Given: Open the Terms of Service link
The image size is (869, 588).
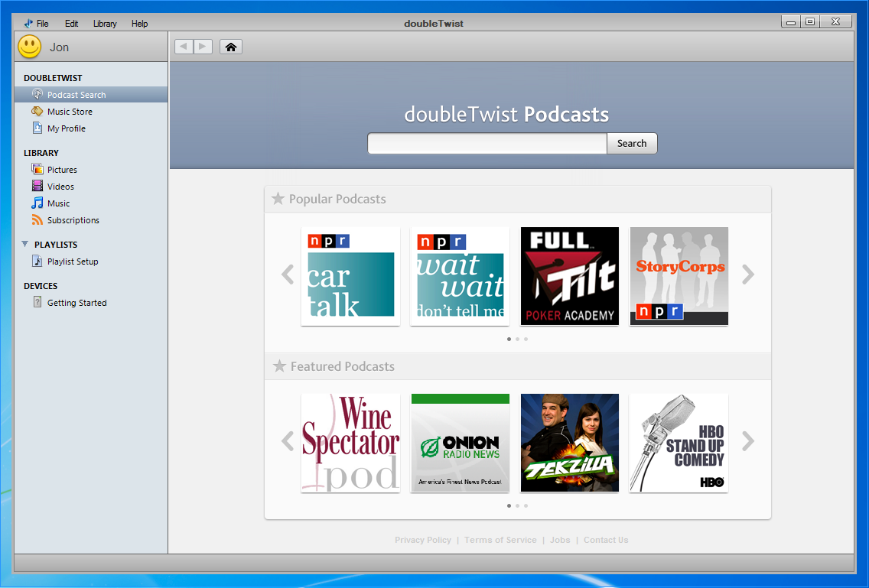Looking at the screenshot, I should (500, 540).
